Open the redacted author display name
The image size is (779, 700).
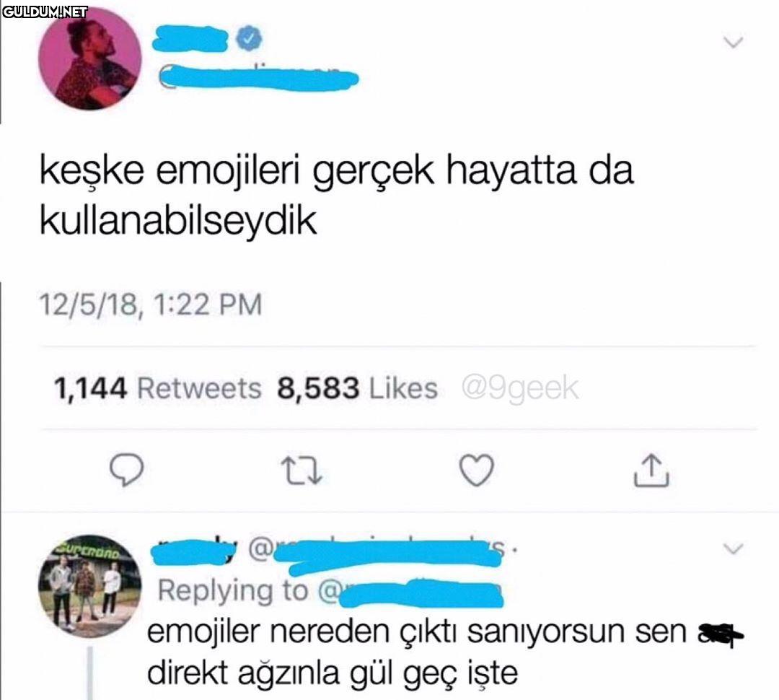[x=190, y=39]
